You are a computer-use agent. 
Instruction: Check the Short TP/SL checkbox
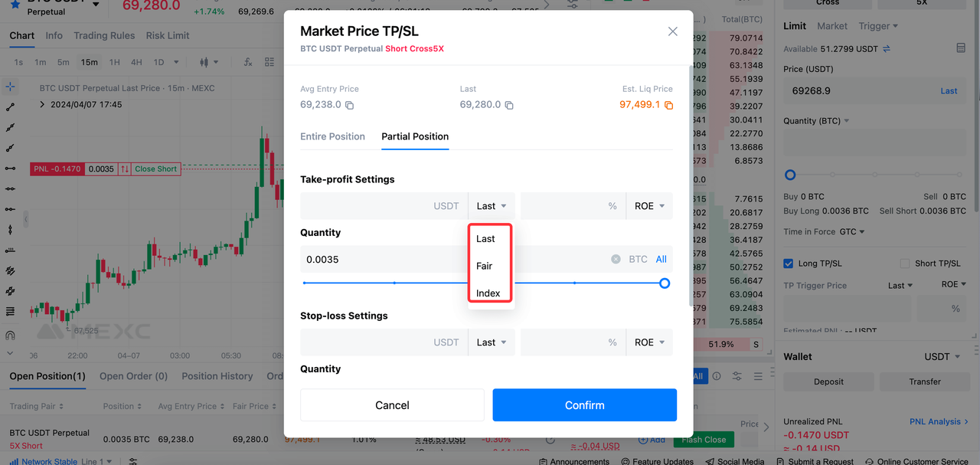click(x=905, y=264)
